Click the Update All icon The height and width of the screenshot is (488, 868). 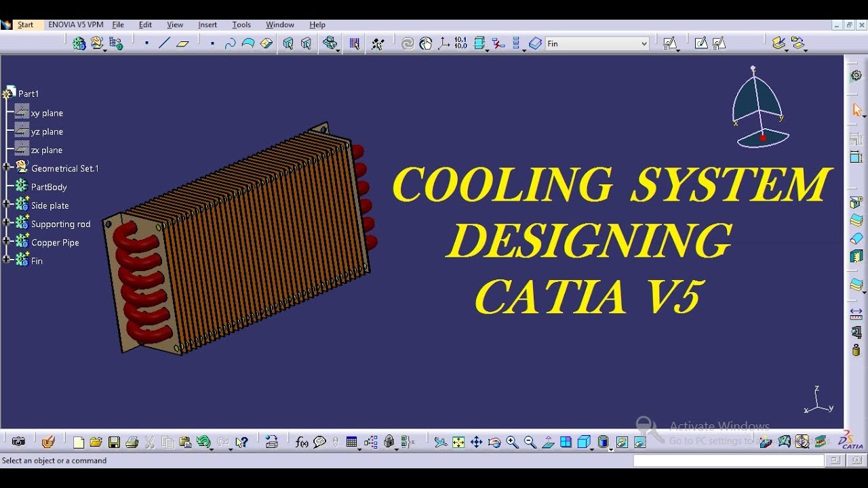pyautogui.click(x=408, y=43)
